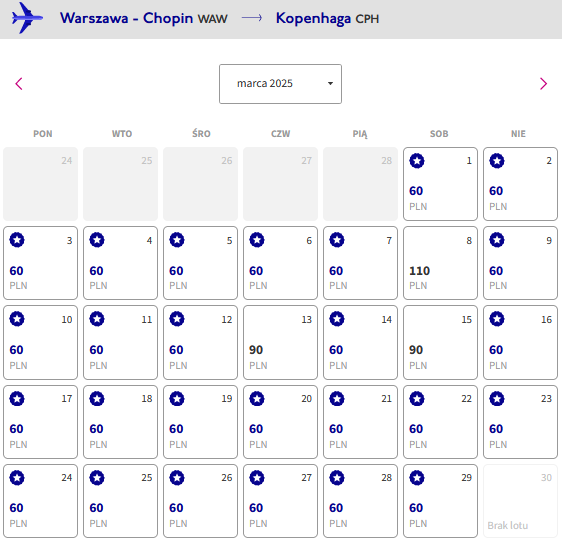Select March 2 for 60 PLN

click(x=520, y=184)
